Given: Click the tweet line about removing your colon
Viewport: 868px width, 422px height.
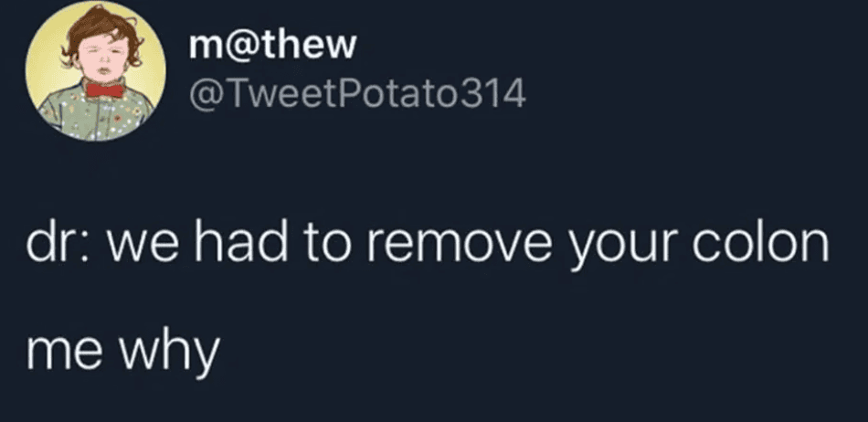Looking at the screenshot, I should [428, 245].
